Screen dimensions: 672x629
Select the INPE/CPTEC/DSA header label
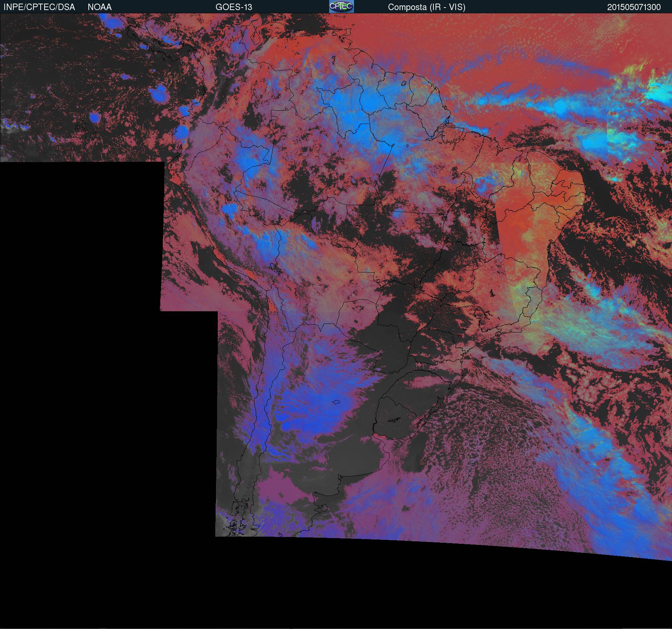(x=39, y=7)
